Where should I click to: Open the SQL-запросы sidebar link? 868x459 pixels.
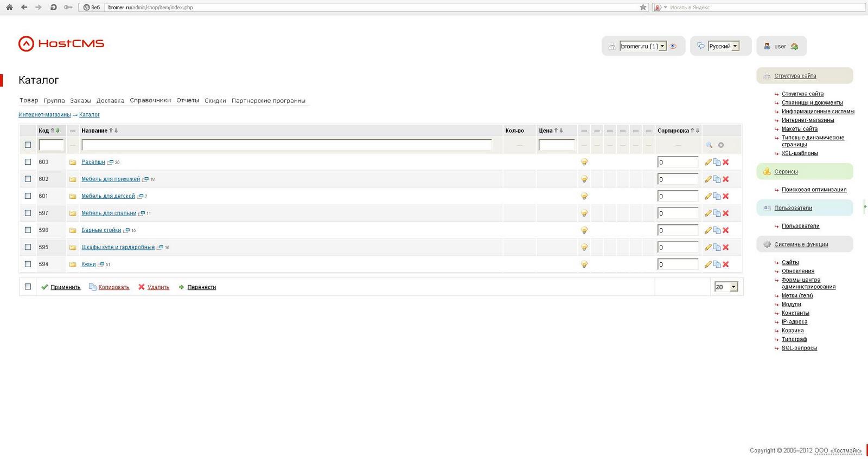[x=799, y=348]
